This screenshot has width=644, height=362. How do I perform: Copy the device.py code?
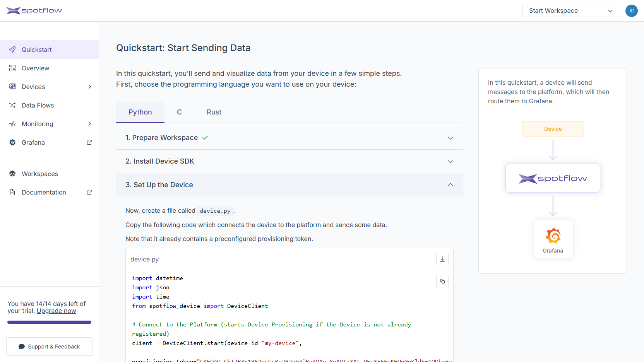tap(442, 281)
